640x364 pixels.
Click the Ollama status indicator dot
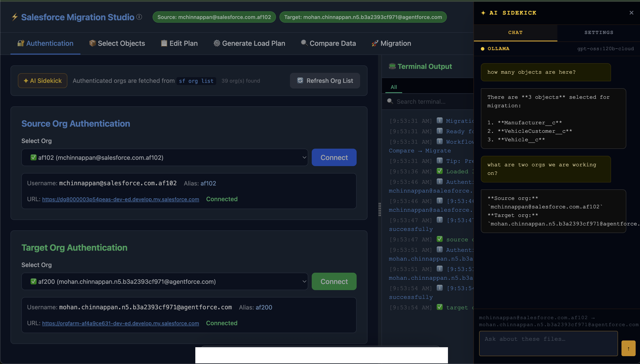482,49
